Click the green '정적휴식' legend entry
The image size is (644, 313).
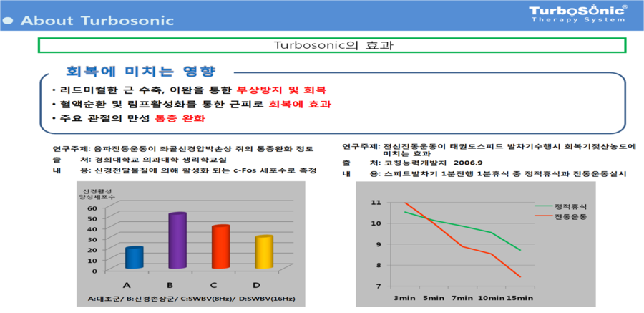560,206
